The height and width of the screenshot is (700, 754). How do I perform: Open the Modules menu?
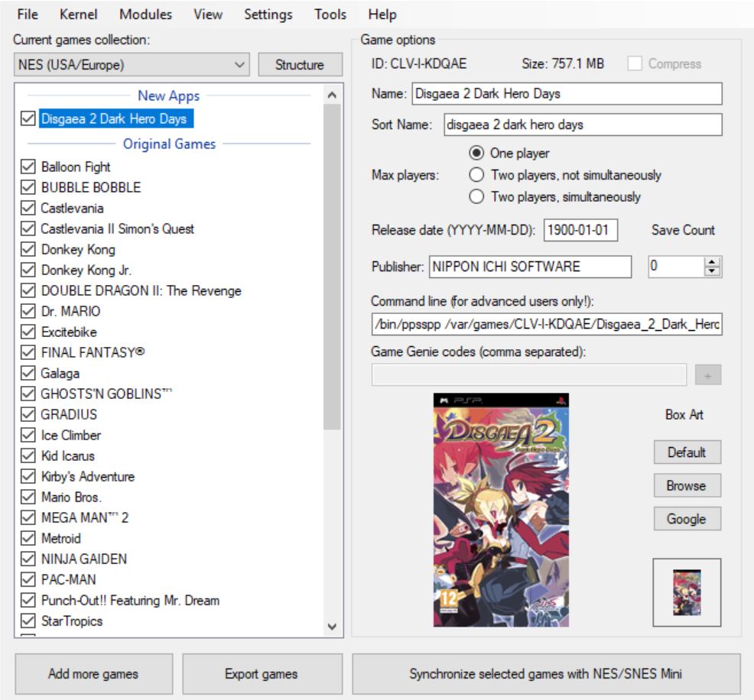click(x=146, y=15)
